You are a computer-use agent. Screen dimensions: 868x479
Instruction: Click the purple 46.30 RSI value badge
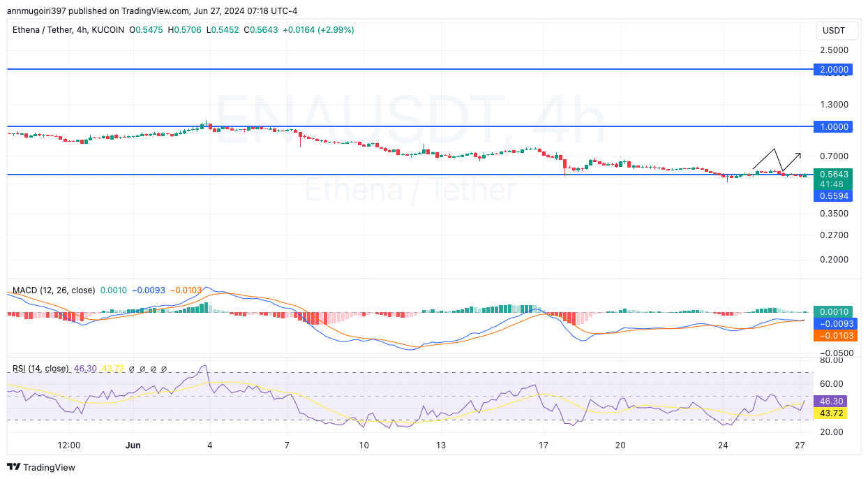830,401
